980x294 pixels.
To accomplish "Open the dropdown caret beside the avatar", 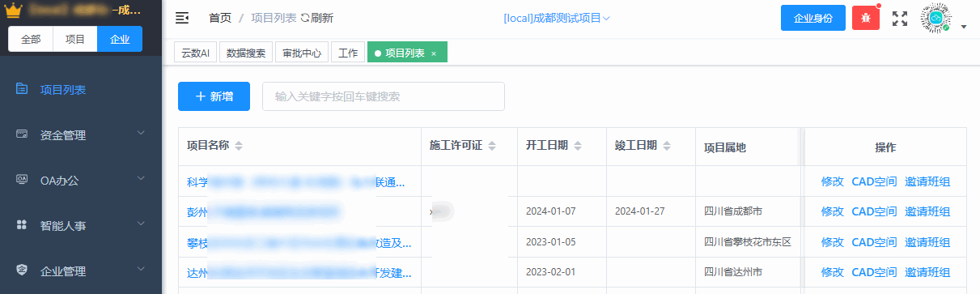I will (x=964, y=27).
